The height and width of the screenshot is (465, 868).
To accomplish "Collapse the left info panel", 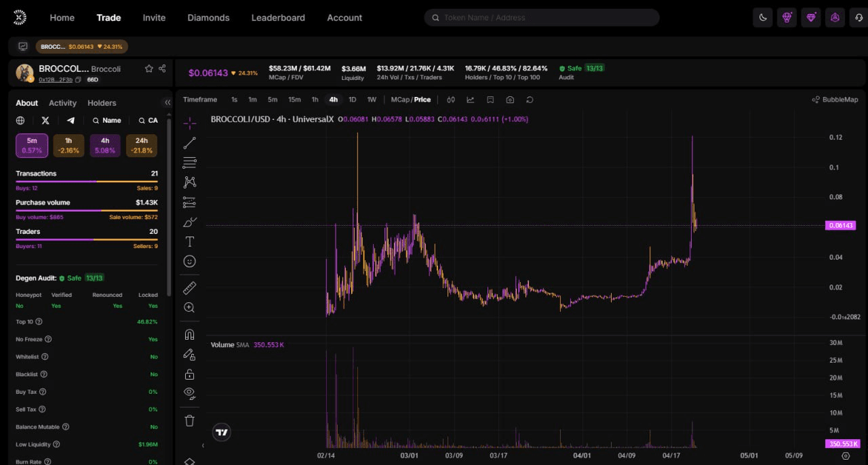I will point(167,103).
